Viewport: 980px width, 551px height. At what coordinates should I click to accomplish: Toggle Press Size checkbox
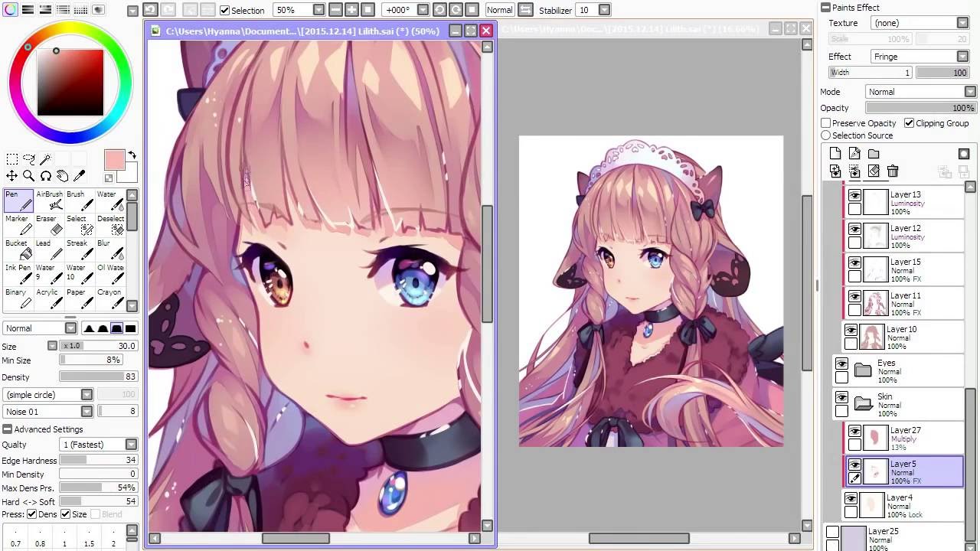coord(65,514)
